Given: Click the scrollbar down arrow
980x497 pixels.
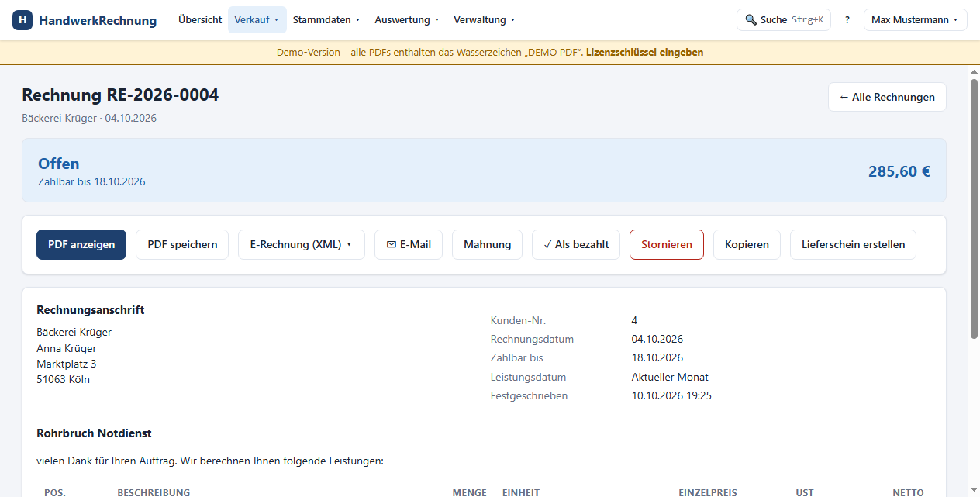Looking at the screenshot, I should (975, 490).
